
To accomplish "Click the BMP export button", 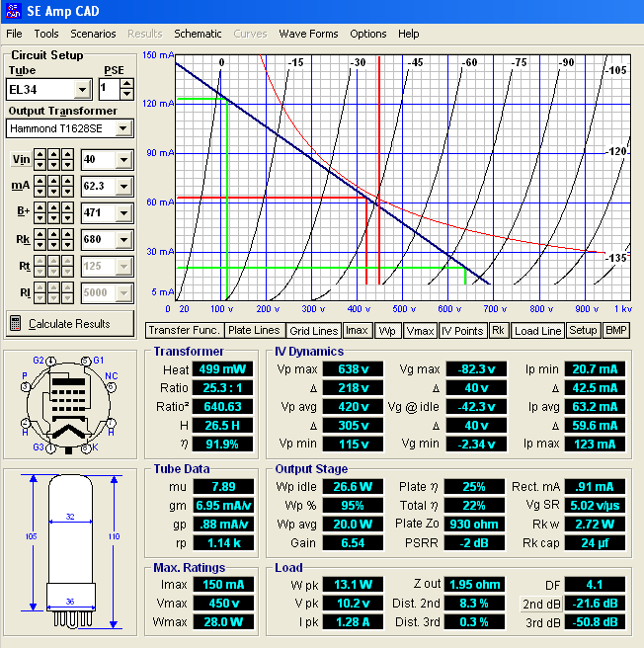I will pyautogui.click(x=616, y=331).
